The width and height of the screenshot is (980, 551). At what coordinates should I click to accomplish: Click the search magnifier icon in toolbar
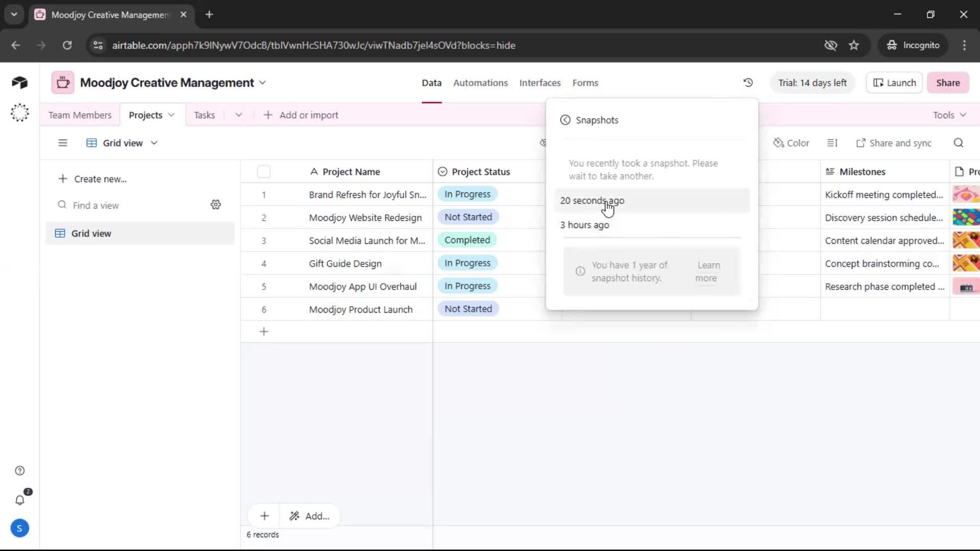click(959, 143)
